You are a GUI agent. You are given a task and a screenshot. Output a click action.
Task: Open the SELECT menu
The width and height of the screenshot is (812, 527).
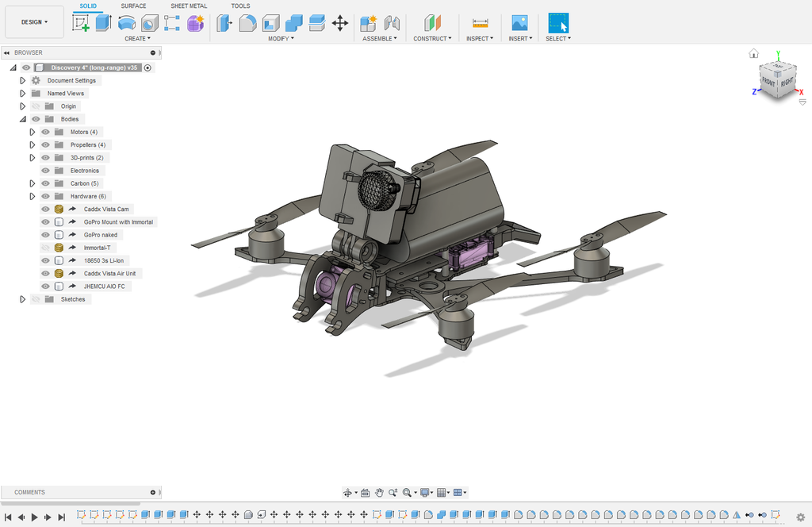coord(558,39)
